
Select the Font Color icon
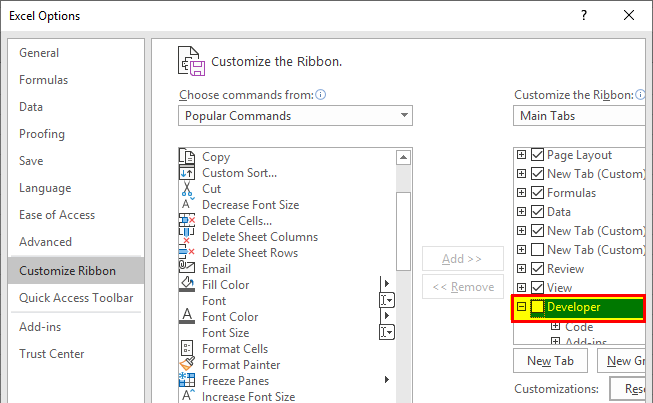187,316
